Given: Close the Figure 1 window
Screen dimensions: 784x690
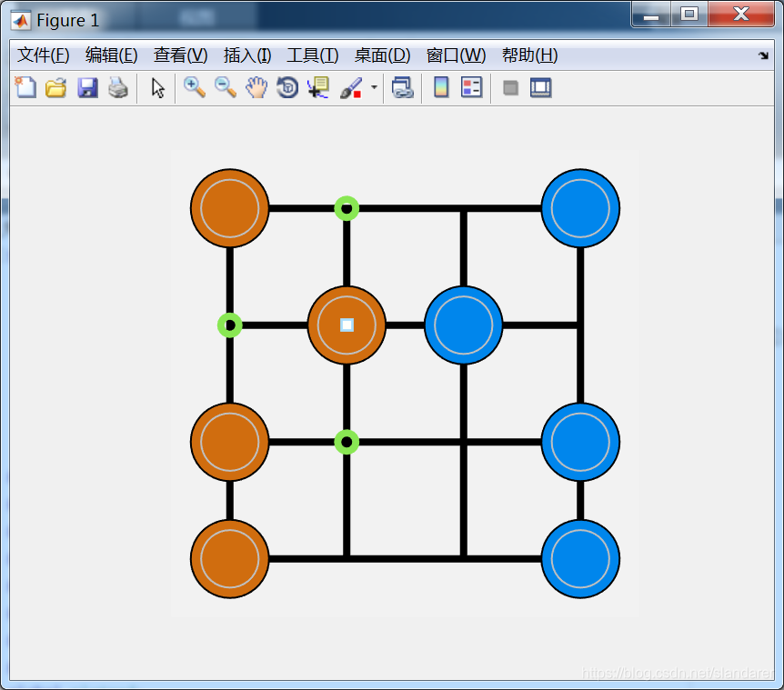Looking at the screenshot, I should pyautogui.click(x=741, y=15).
